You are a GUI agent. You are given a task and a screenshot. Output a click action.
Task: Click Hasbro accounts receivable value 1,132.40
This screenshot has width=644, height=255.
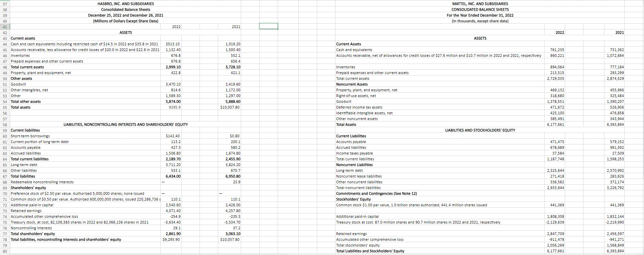point(173,50)
